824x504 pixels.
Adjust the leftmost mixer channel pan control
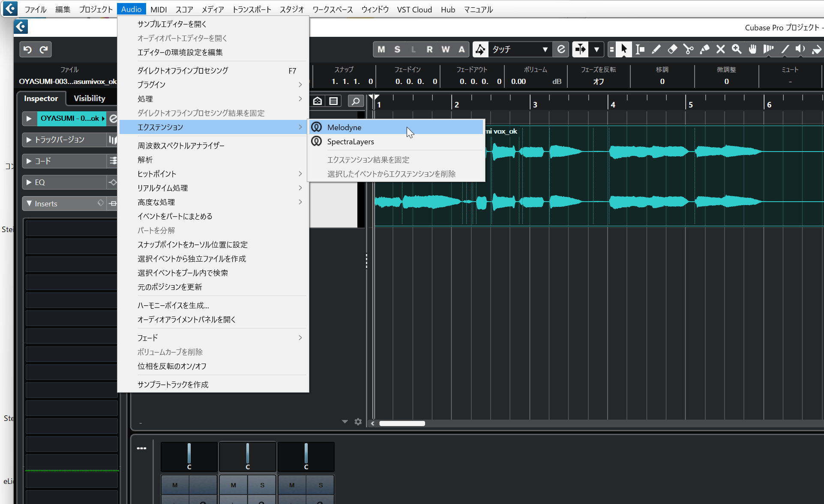pos(189,456)
